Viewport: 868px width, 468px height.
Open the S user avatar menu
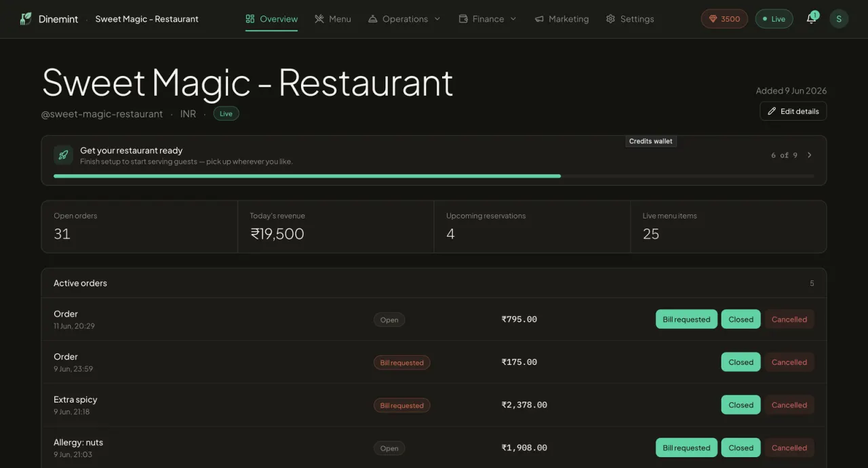point(839,19)
